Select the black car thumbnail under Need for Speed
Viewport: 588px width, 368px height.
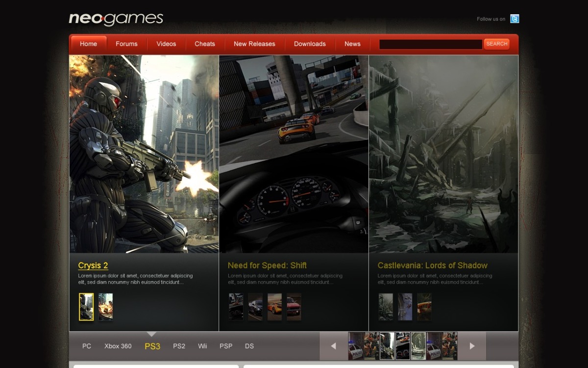point(255,307)
